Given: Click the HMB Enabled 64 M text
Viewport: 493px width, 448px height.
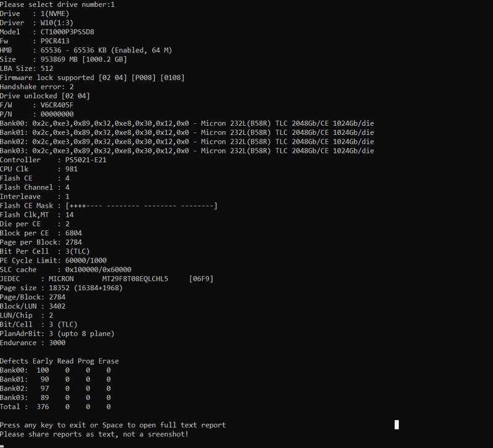Looking at the screenshot, I should pos(142,51).
